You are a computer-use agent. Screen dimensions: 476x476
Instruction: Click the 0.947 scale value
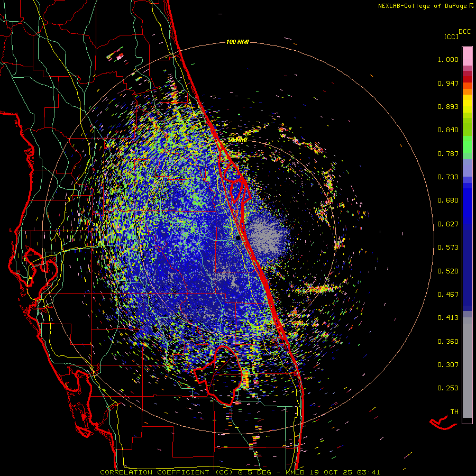pos(448,83)
